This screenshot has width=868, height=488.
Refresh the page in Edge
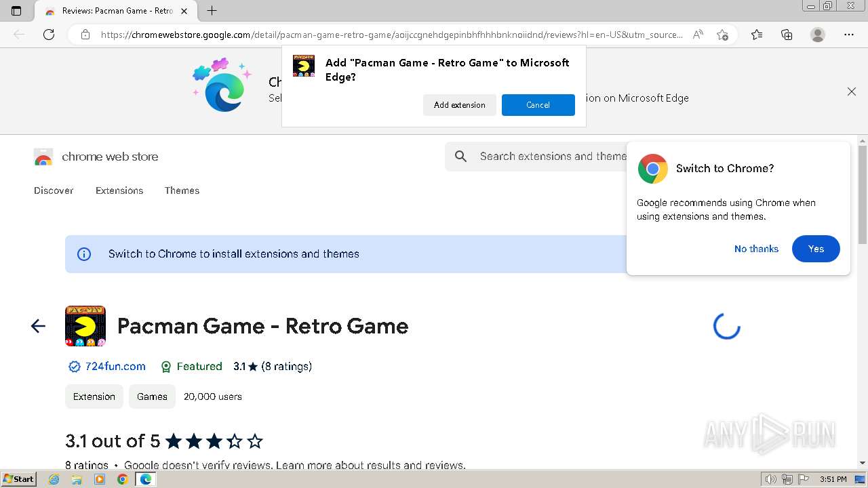(49, 35)
